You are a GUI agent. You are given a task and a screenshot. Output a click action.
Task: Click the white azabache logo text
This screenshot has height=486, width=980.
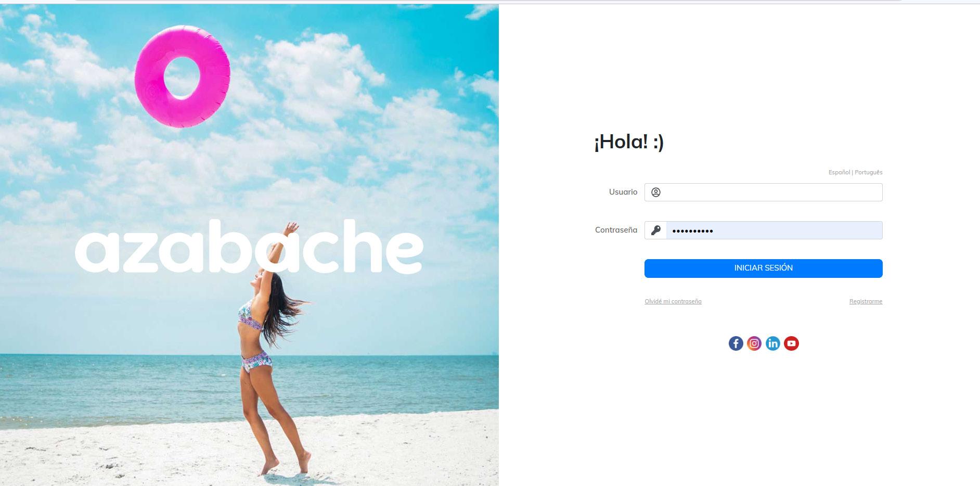point(249,247)
